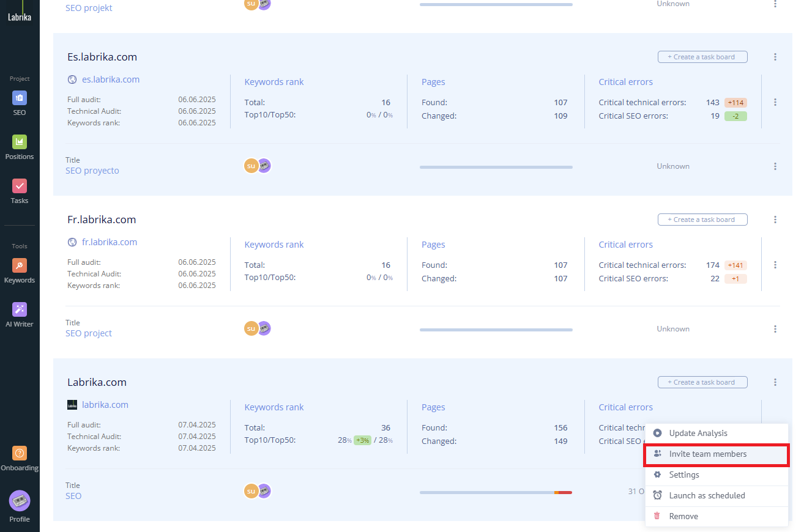Open the es.labrika.com site link
804x532 pixels.
coord(111,79)
